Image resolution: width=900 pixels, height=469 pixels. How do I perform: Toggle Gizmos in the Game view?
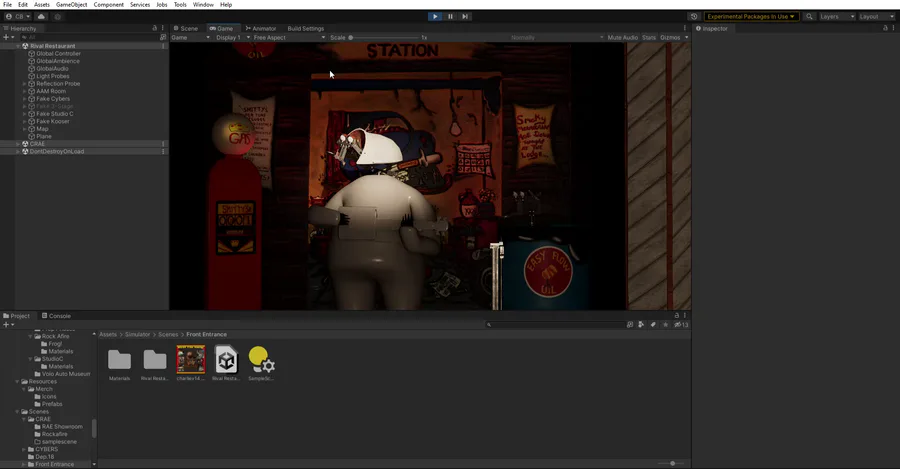click(670, 37)
